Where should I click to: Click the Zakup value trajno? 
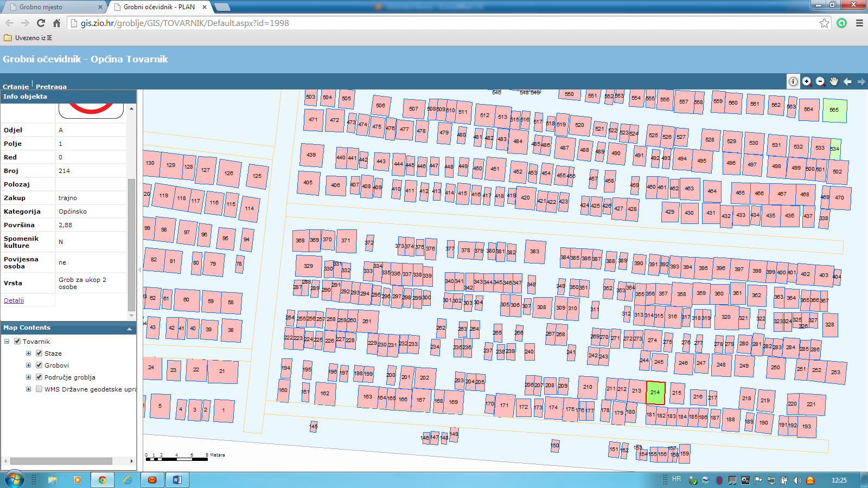(x=91, y=198)
